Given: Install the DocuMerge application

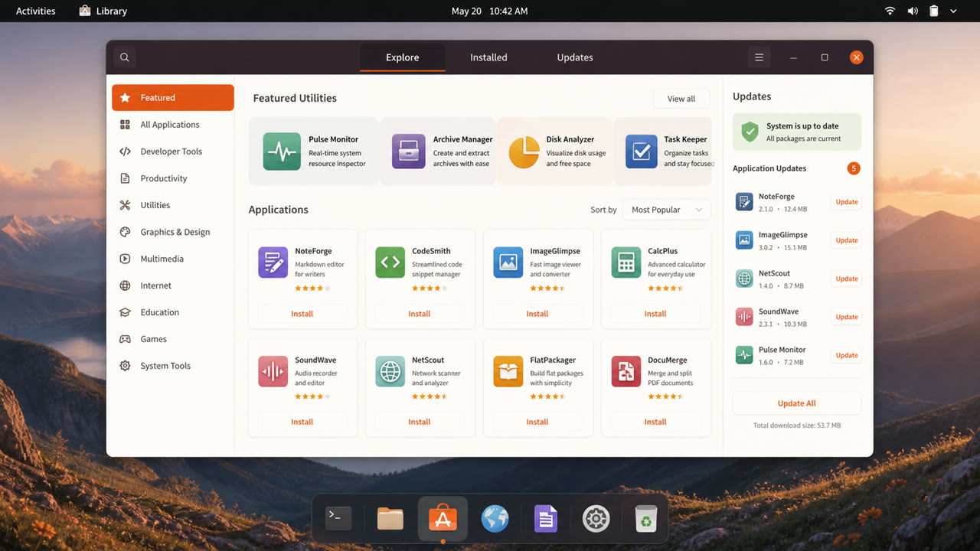Looking at the screenshot, I should 655,422.
